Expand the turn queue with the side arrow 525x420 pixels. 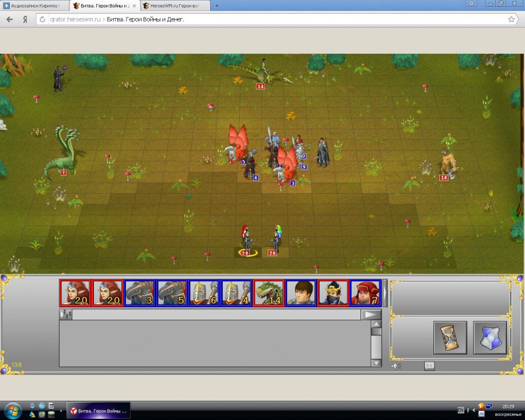385,293
